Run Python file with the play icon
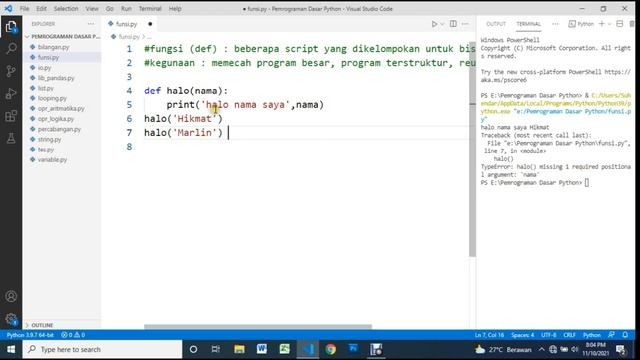 [x=434, y=24]
